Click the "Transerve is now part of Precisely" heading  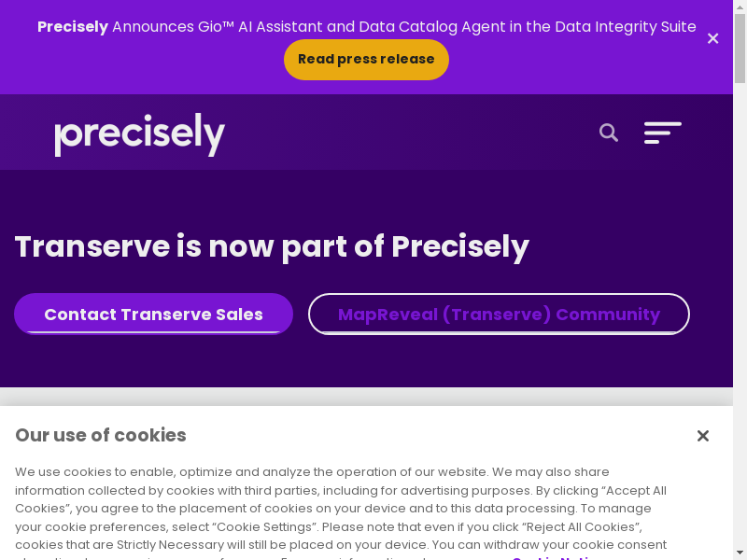pyautogui.click(x=272, y=246)
